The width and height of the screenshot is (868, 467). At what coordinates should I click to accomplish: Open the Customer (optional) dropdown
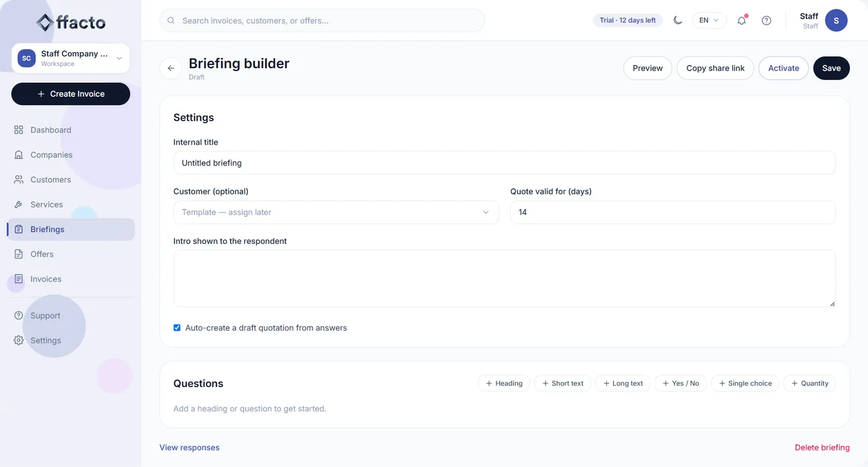336,212
